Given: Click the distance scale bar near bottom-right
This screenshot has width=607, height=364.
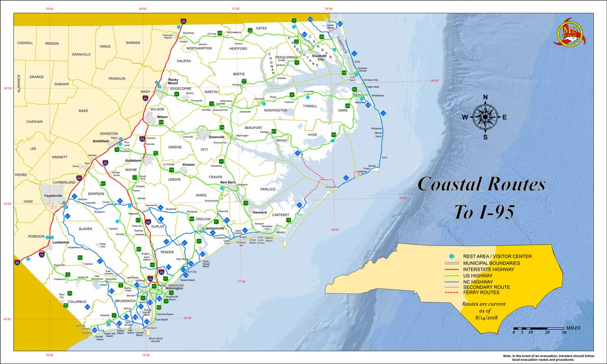Looking at the screenshot, I should pyautogui.click(x=538, y=329).
